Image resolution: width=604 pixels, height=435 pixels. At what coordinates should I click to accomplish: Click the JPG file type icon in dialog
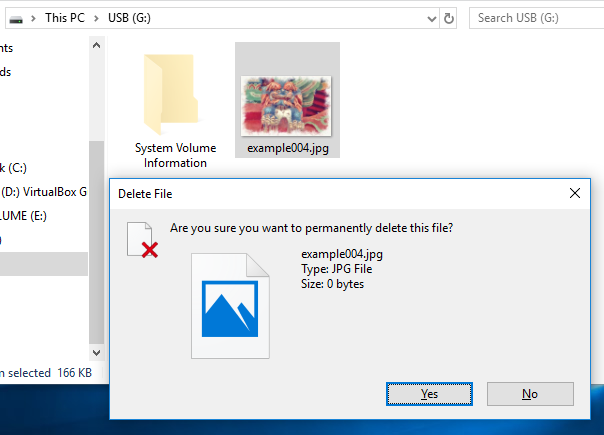coord(230,306)
